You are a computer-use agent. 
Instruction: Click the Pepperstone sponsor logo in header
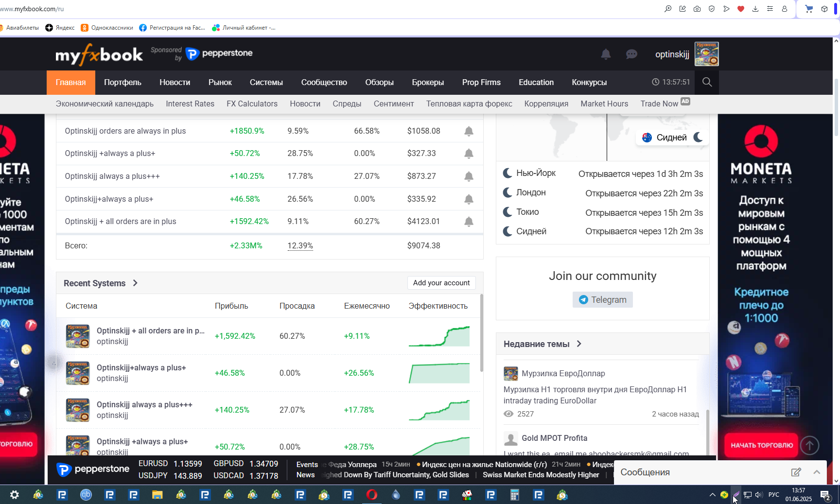[x=219, y=53]
